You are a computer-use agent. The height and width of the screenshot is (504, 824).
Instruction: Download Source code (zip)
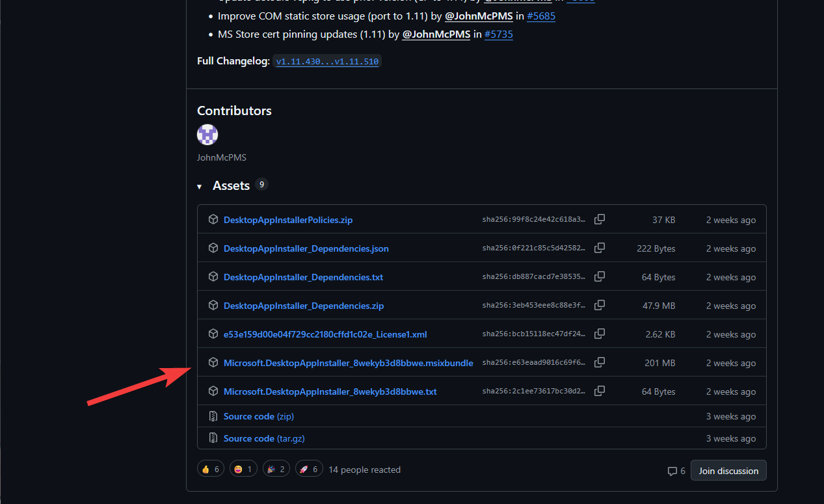pyautogui.click(x=258, y=416)
